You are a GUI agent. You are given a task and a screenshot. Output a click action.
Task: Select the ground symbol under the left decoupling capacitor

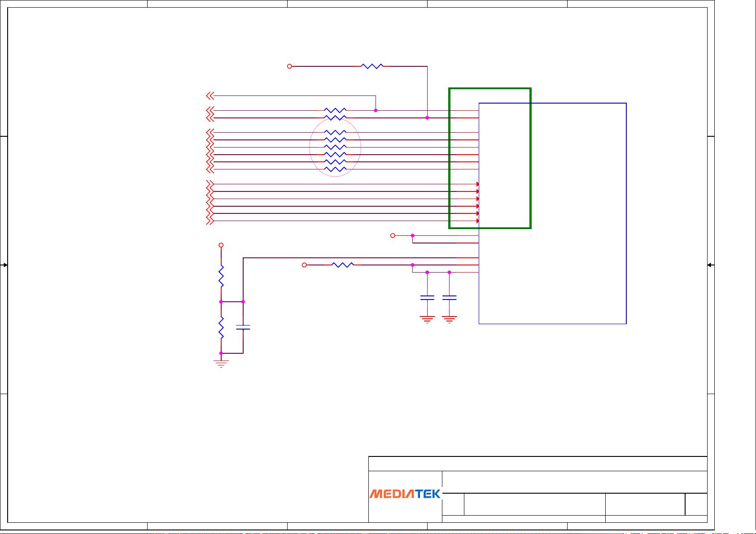point(427,319)
